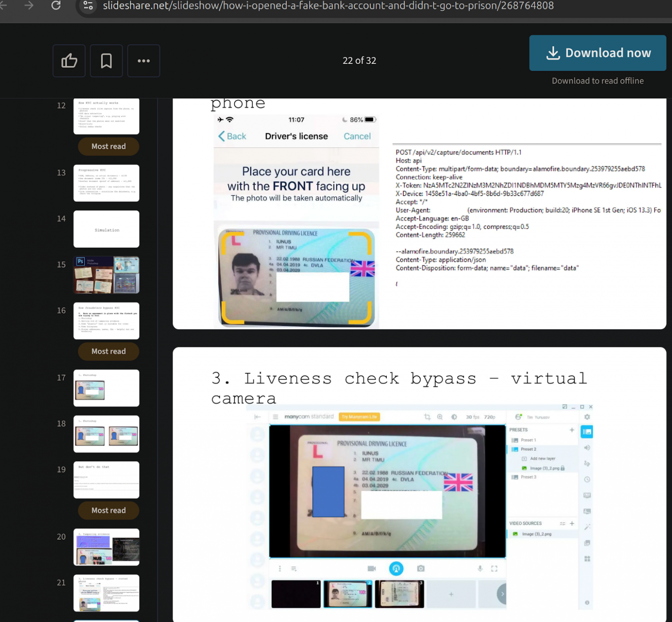
Task: Click the thumbs-up like icon
Action: click(69, 61)
